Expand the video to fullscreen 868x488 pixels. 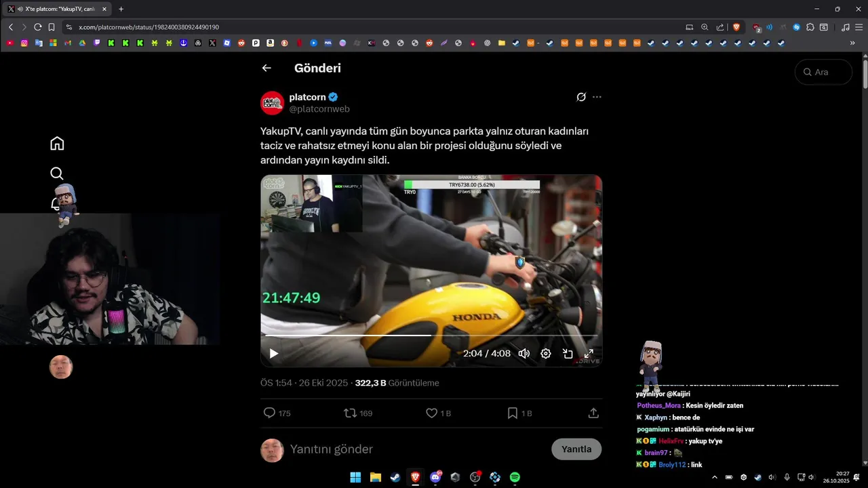coord(589,353)
